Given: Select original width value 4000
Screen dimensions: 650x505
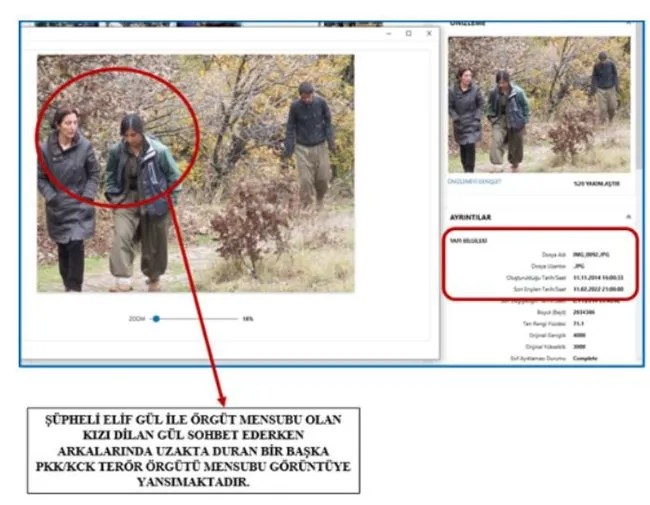Looking at the screenshot, I should pyautogui.click(x=579, y=335).
